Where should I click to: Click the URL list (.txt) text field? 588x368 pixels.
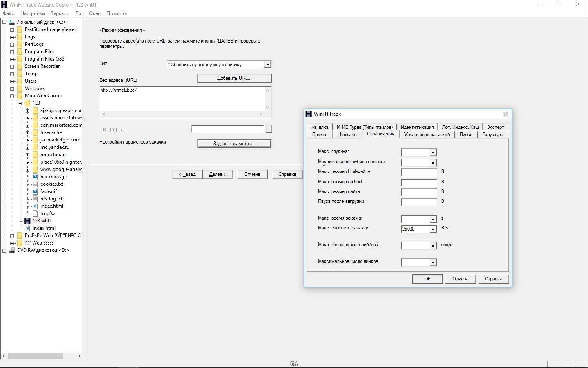(x=228, y=129)
